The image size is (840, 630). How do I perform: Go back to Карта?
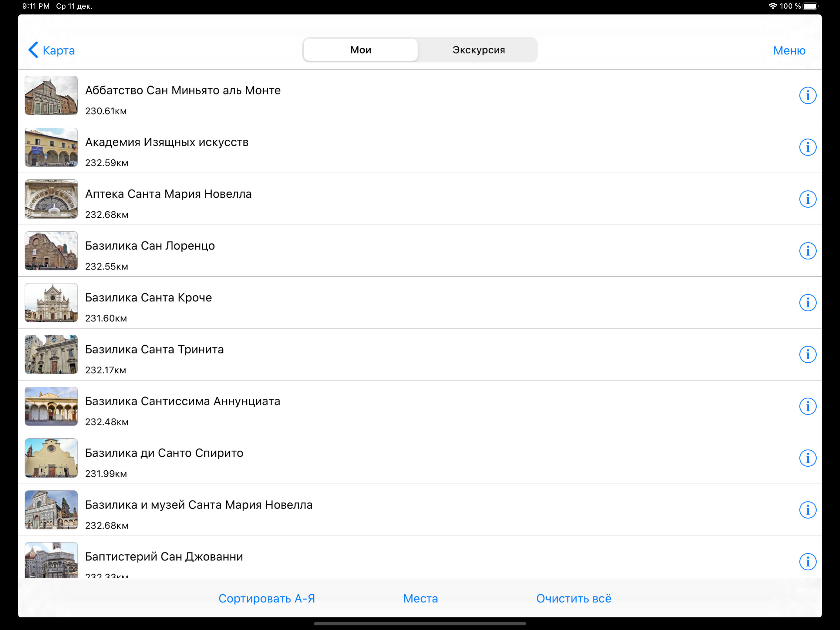click(x=51, y=50)
